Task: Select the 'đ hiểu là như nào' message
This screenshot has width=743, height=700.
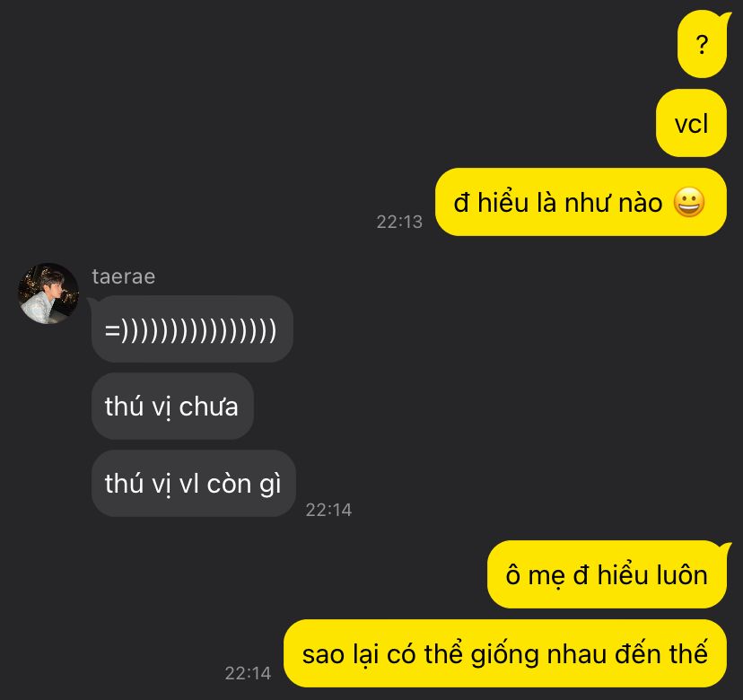Action: click(x=581, y=202)
